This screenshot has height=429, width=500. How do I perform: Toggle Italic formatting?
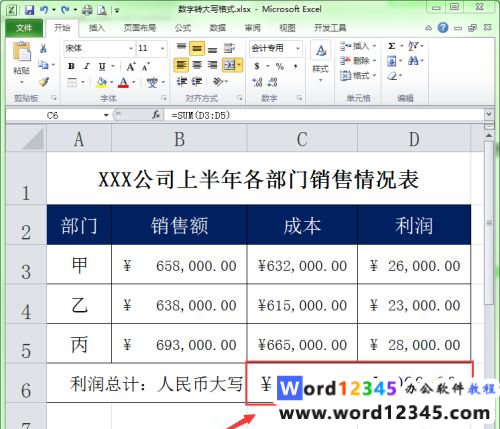point(87,66)
